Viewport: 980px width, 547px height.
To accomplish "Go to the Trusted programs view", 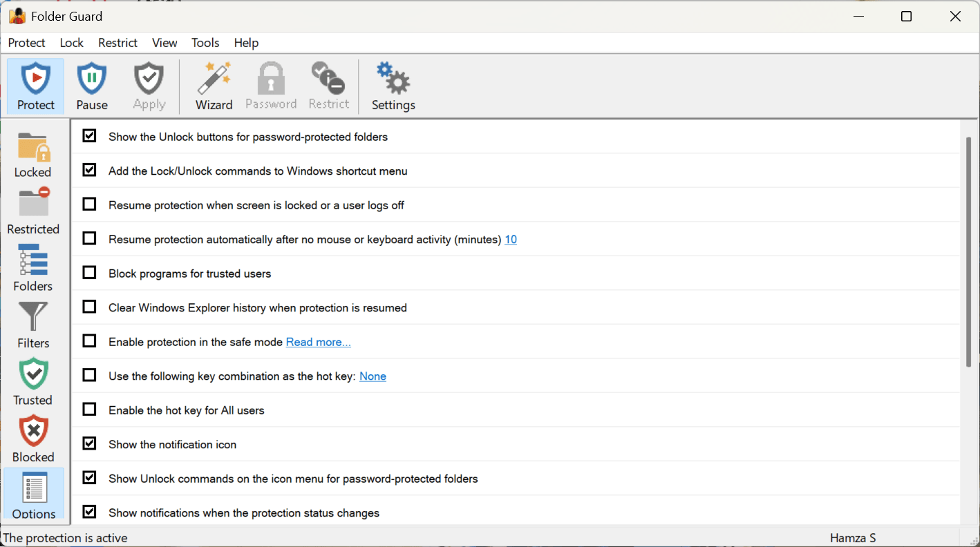I will [x=33, y=382].
